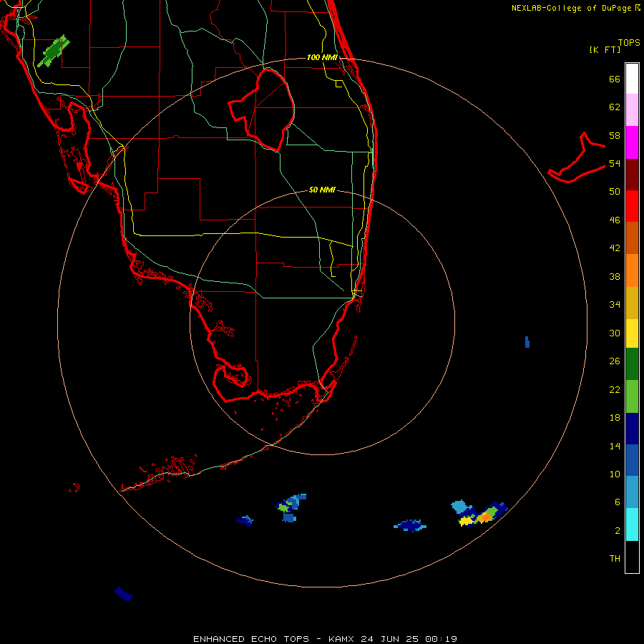Click the 00:19 timestamp in the caption
Viewport: 644px width, 644px height.
pyautogui.click(x=441, y=639)
